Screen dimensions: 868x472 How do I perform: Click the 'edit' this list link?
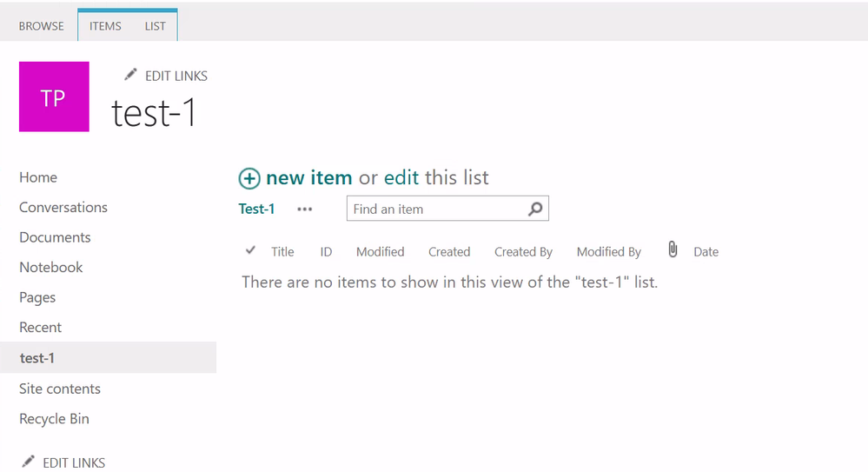tap(401, 178)
